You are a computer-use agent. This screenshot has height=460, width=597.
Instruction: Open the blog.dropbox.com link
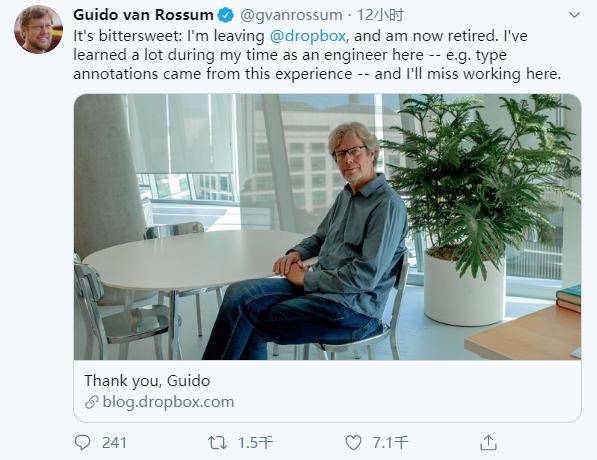point(168,402)
